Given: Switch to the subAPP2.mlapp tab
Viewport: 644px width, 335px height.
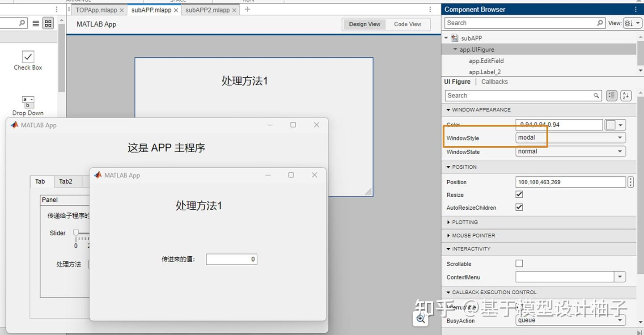Looking at the screenshot, I should [x=207, y=9].
